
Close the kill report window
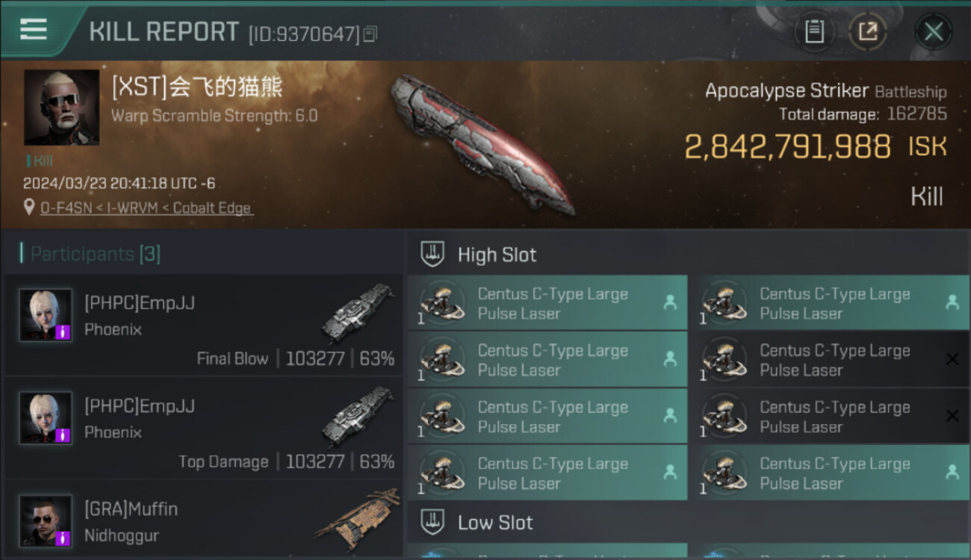click(x=933, y=31)
